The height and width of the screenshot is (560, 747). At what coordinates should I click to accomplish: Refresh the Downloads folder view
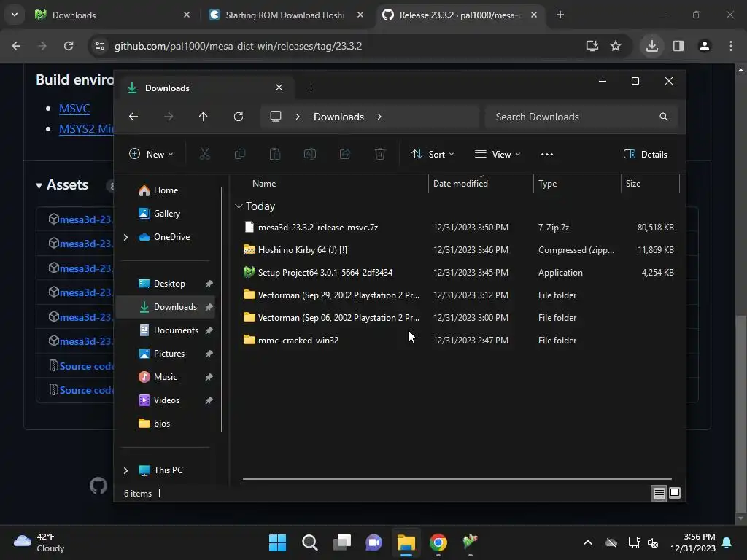239,117
